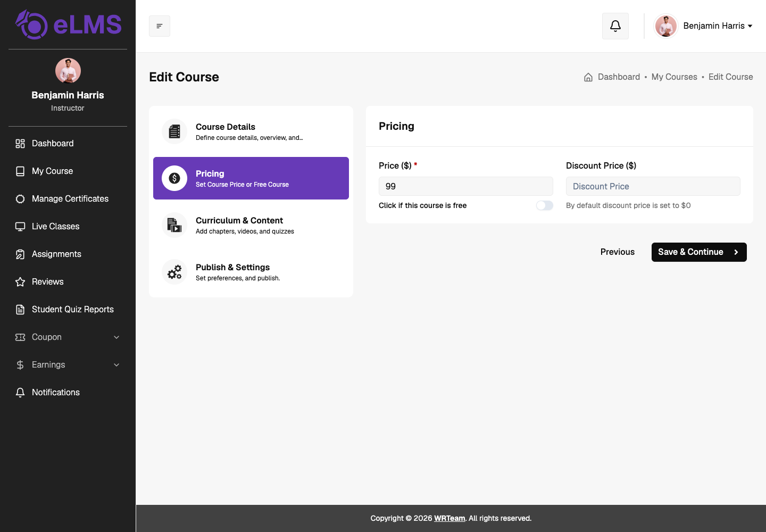The height and width of the screenshot is (532, 766).
Task: Click the Earnings dollar icon
Action: coord(20,365)
